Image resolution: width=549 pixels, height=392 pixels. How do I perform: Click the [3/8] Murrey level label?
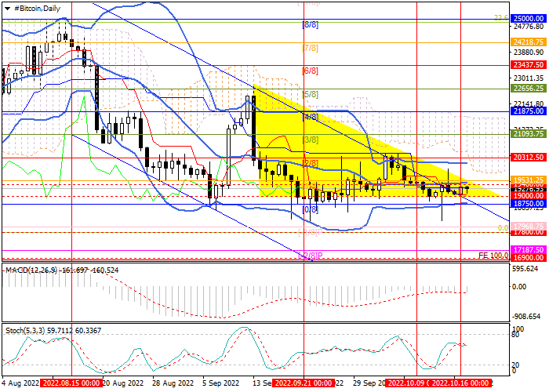(311, 140)
